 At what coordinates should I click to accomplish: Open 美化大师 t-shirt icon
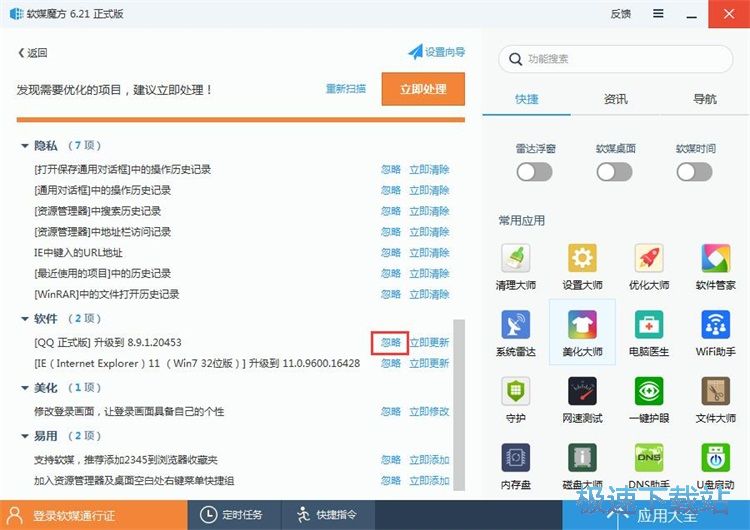point(582,324)
